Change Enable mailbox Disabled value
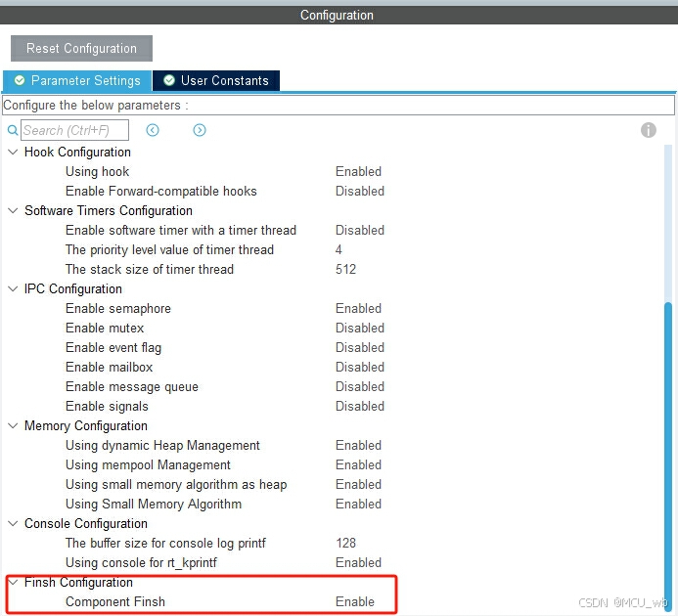The height and width of the screenshot is (616, 678). tap(360, 367)
